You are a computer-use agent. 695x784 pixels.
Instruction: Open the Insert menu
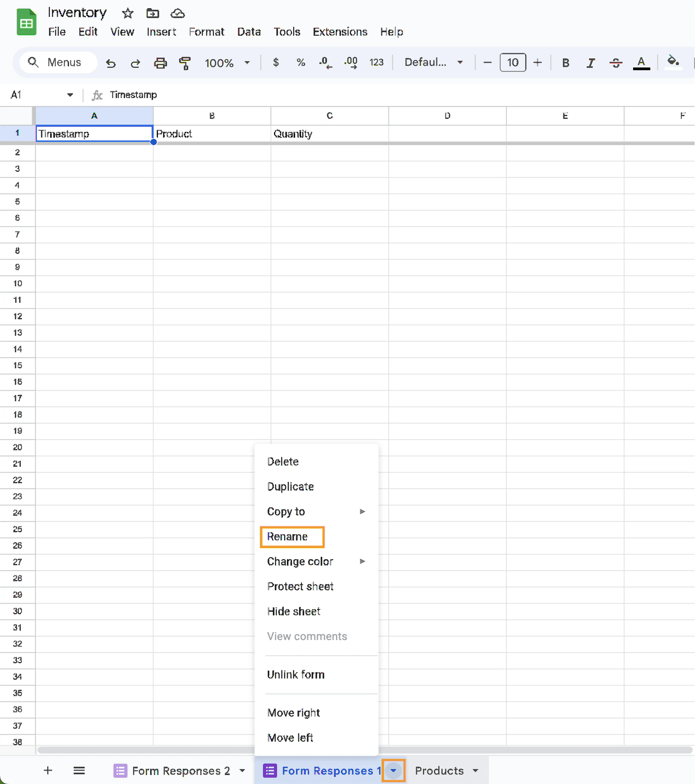[x=161, y=32]
